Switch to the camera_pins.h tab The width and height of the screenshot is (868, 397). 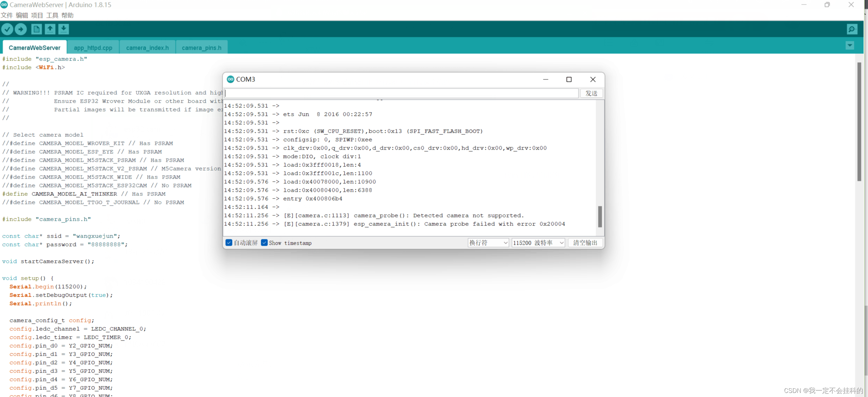(201, 48)
